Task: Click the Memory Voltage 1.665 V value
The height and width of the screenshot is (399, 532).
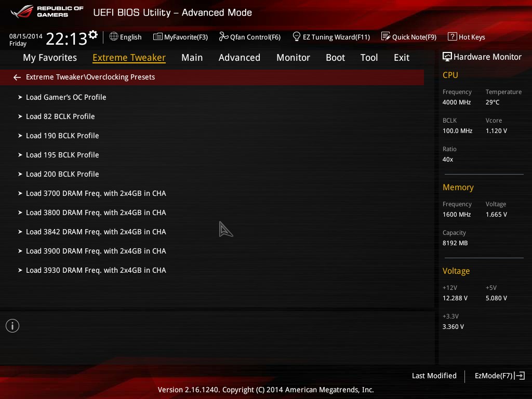Action: point(496,215)
